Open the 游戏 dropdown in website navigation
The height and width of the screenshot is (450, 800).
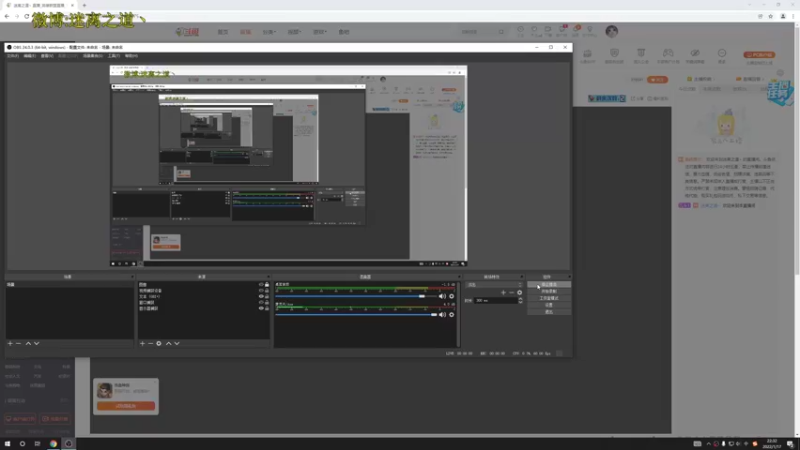point(319,32)
